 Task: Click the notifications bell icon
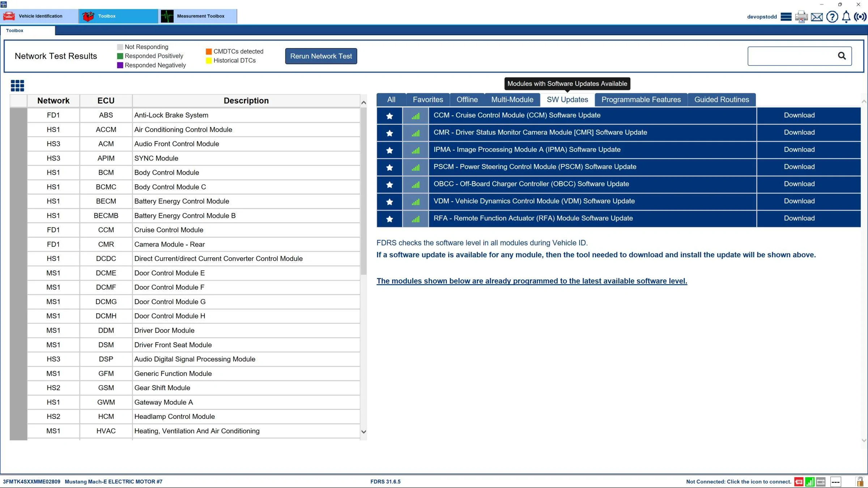click(846, 17)
